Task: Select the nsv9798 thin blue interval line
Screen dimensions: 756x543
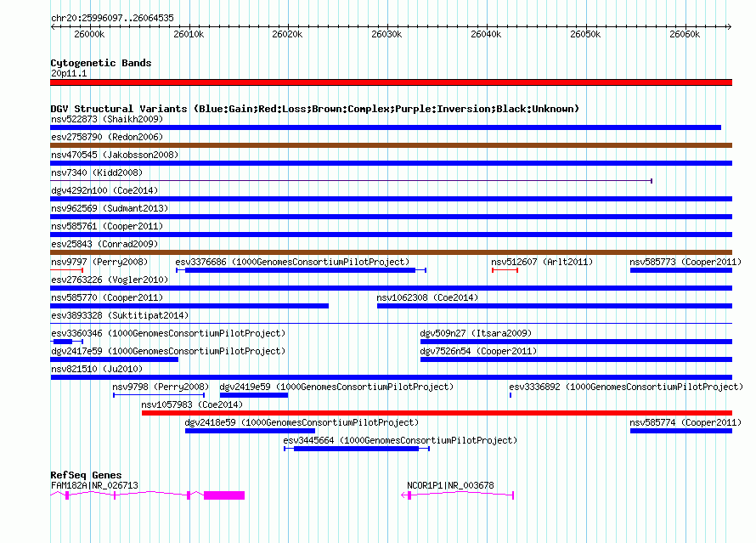Action: (159, 395)
